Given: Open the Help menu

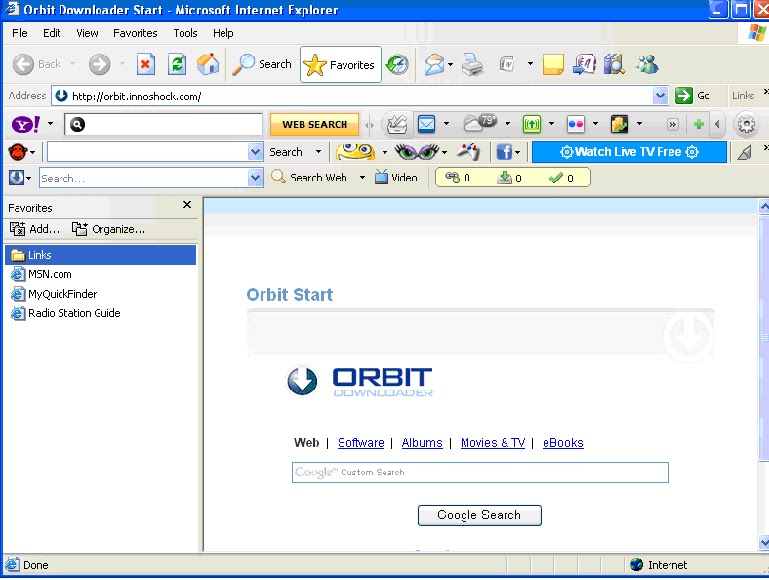Looking at the screenshot, I should coord(223,33).
